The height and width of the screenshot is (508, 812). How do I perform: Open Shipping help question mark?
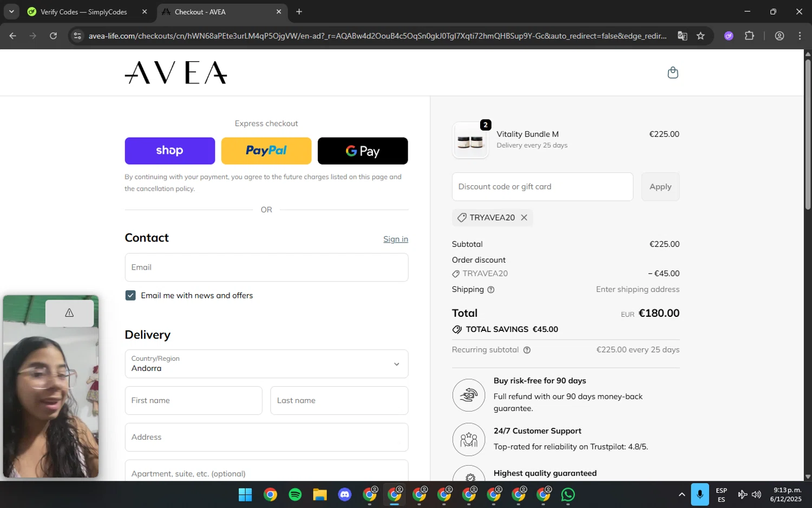click(x=491, y=290)
